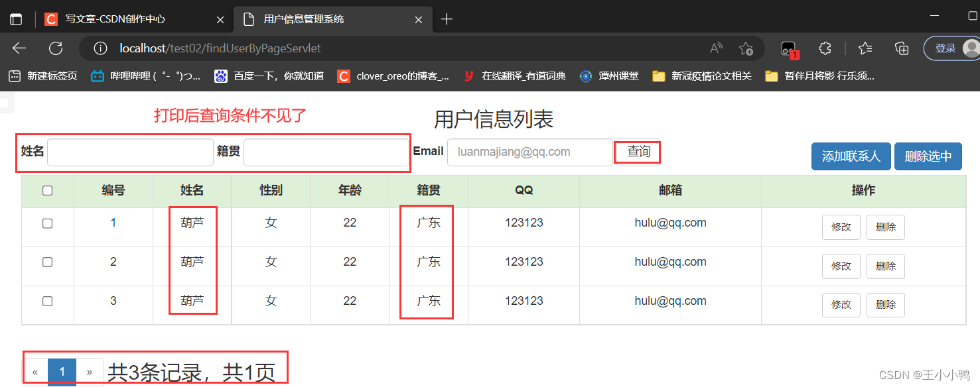Open the Favorites list icon
Viewport: 980px width, 387px height.
(865, 48)
